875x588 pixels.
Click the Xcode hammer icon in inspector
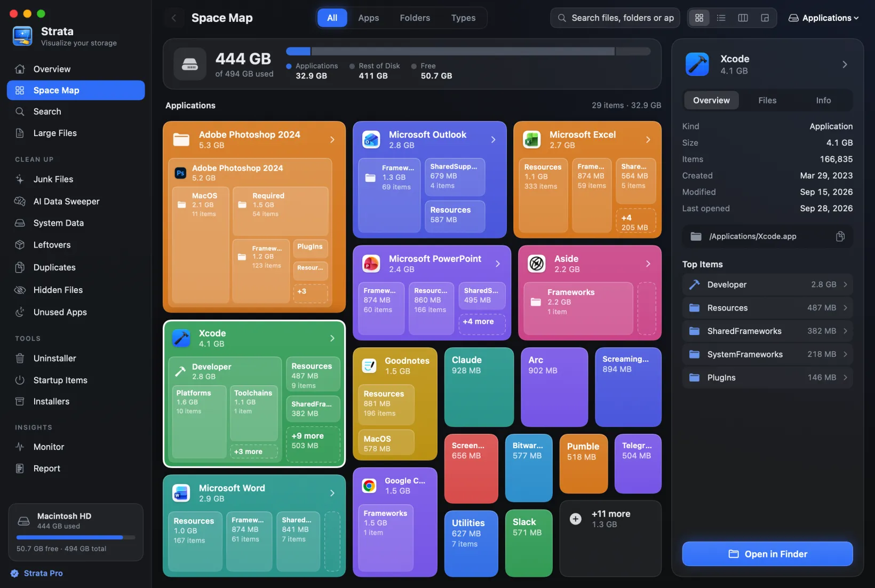click(697, 65)
